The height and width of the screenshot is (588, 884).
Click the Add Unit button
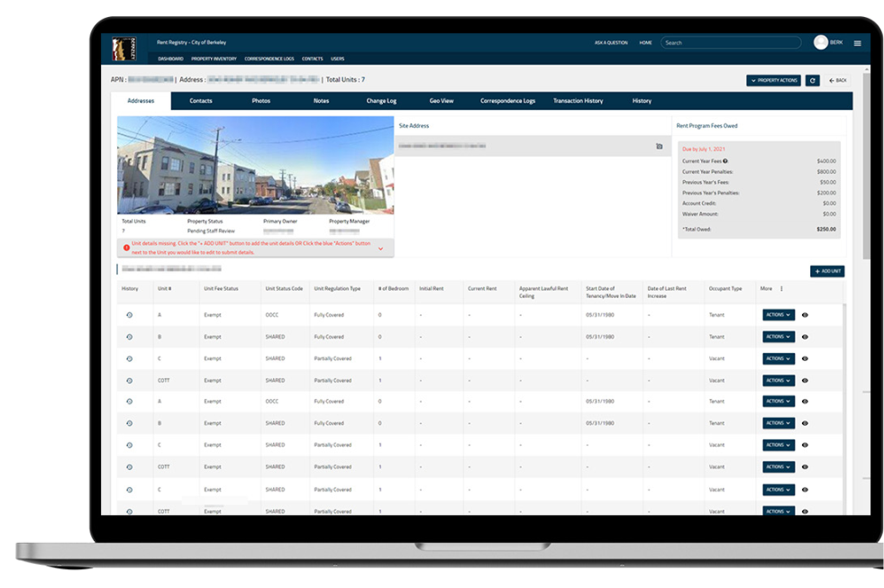[826, 271]
